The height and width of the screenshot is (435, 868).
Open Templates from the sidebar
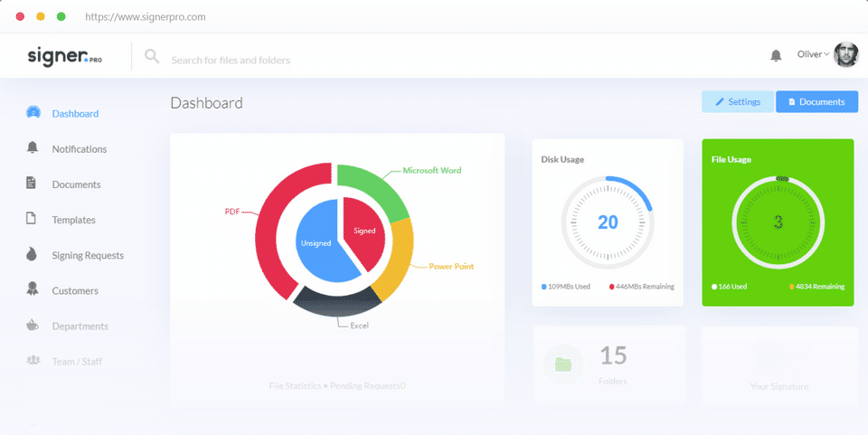(x=73, y=220)
